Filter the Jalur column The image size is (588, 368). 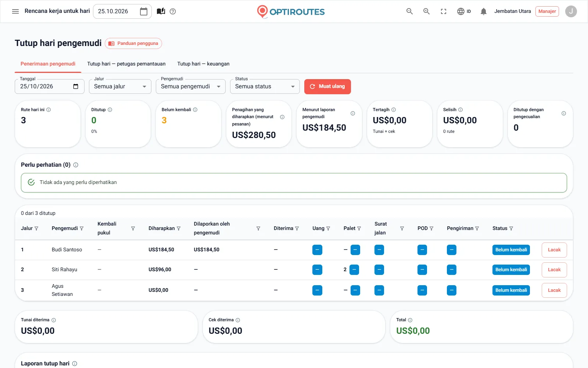click(x=36, y=229)
